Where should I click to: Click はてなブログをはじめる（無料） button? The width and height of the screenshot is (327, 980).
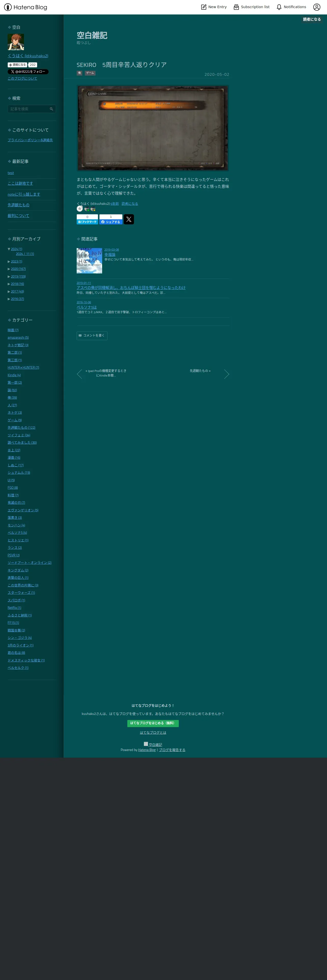(153, 723)
